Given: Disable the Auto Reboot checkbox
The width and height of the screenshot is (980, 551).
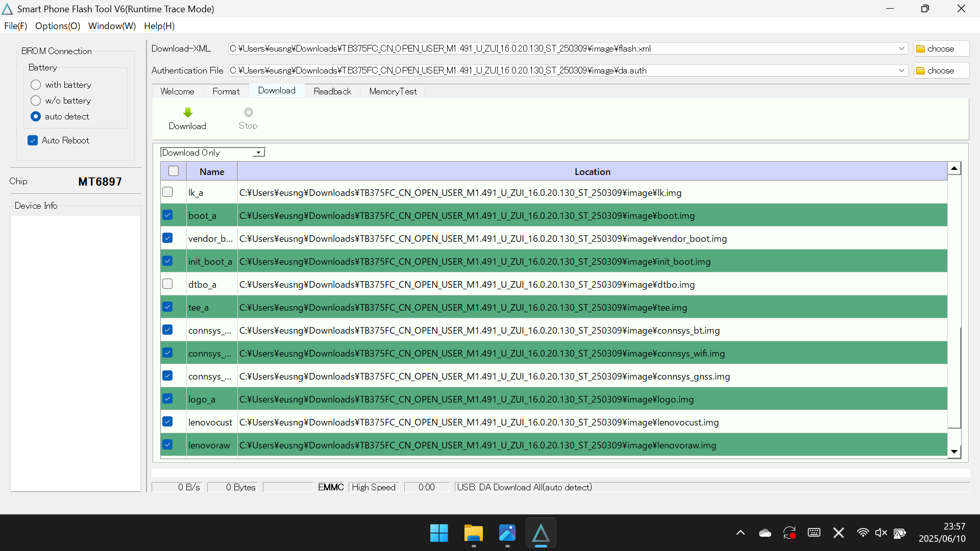Looking at the screenshot, I should (33, 140).
